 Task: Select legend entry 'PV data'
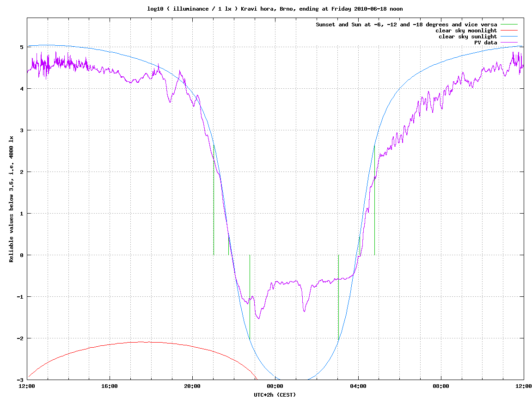pos(485,43)
